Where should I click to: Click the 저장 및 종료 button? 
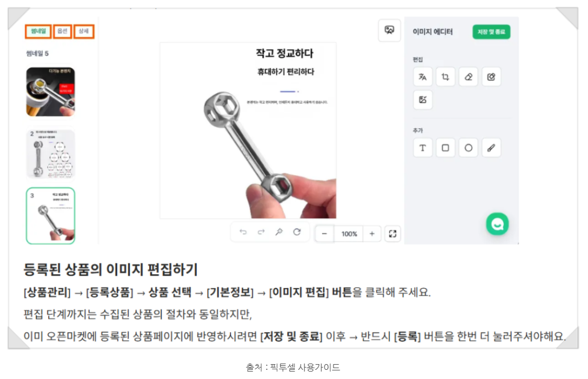(491, 32)
